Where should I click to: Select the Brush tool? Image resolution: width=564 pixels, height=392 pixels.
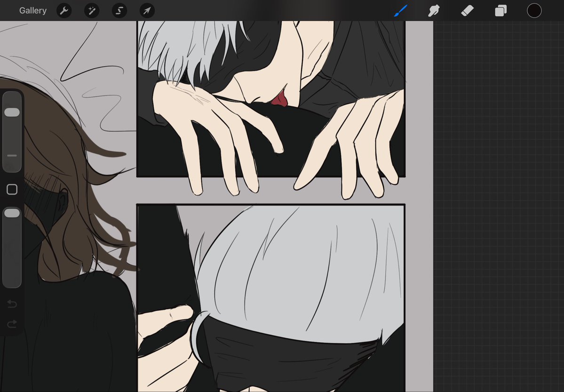click(x=401, y=11)
